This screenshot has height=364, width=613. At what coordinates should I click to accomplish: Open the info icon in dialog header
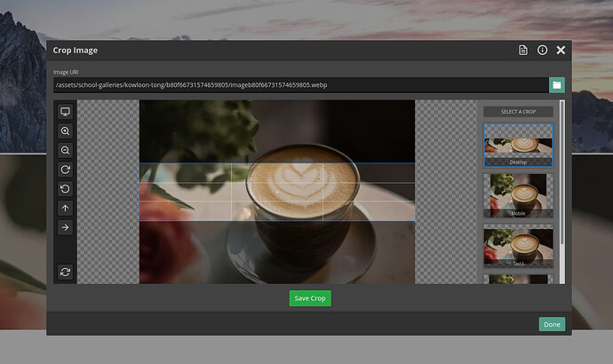(542, 50)
